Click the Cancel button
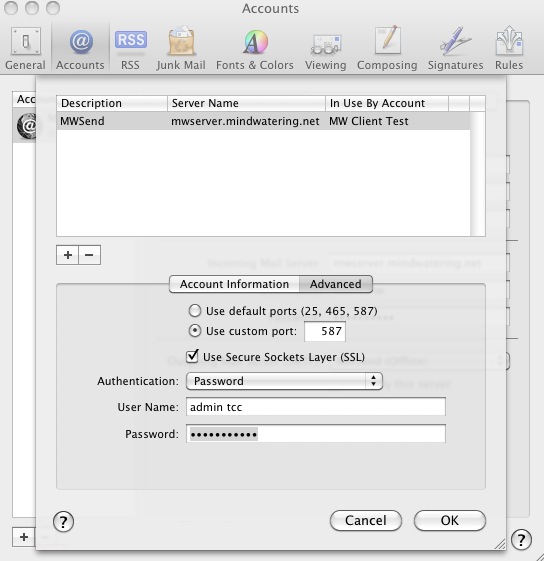The image size is (544, 561). (x=366, y=520)
